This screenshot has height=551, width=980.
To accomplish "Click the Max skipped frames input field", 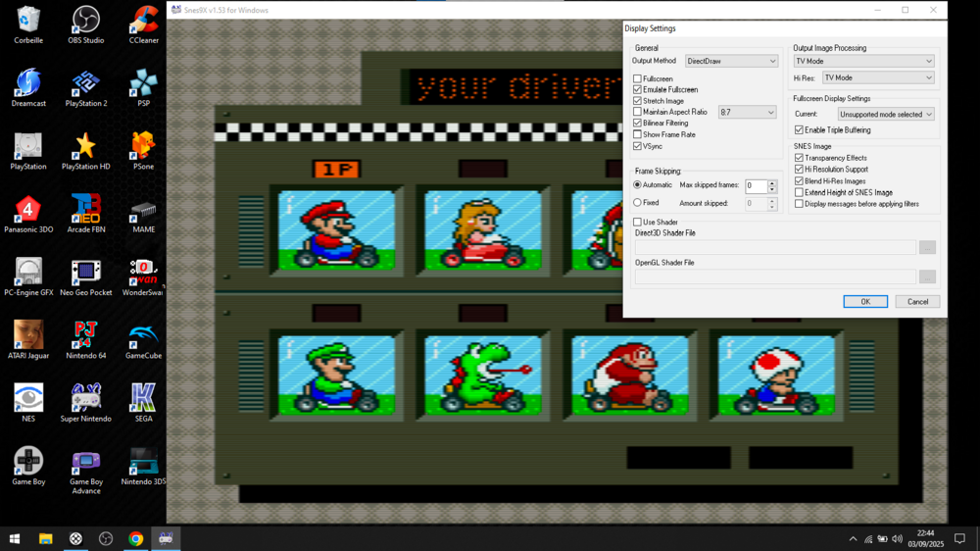I will (757, 185).
